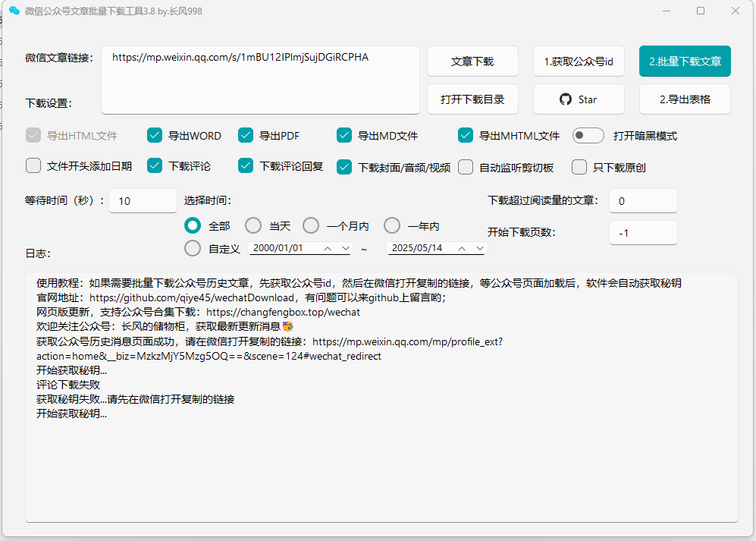Click the start date down arrow for 2000/01/01
Viewport: 756px width, 541px height.
346,248
